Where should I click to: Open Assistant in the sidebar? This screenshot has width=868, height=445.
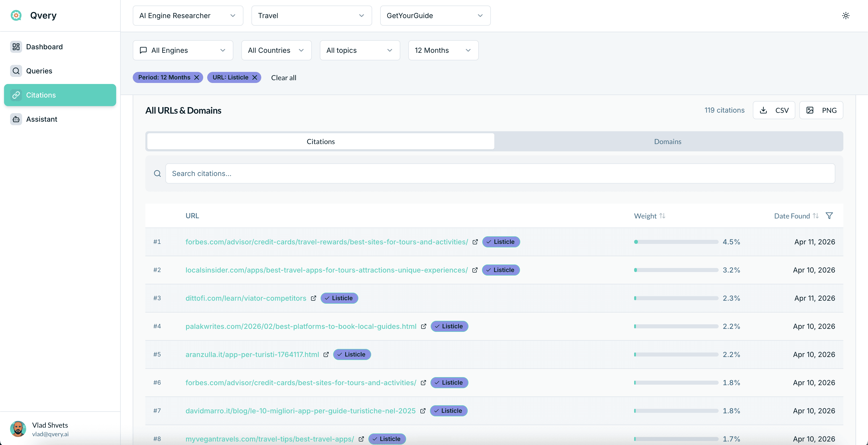coord(60,119)
